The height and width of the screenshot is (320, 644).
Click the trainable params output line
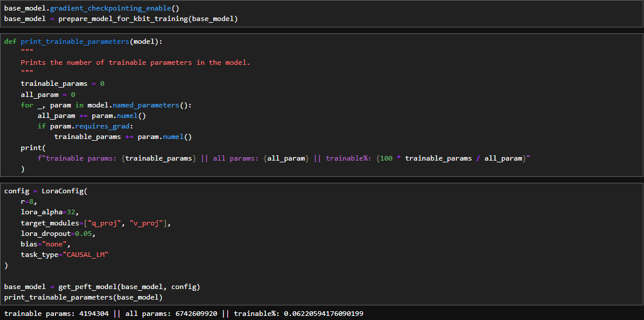click(x=183, y=314)
